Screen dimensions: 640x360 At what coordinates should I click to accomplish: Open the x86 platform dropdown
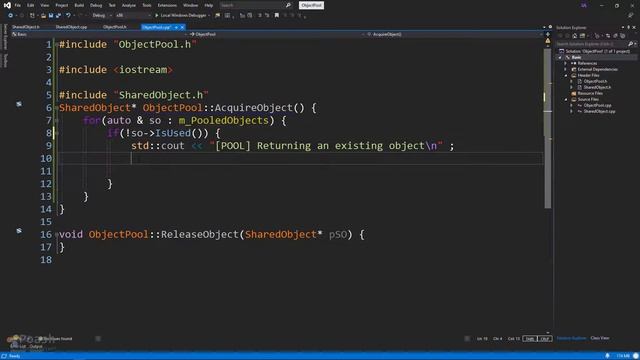133,16
